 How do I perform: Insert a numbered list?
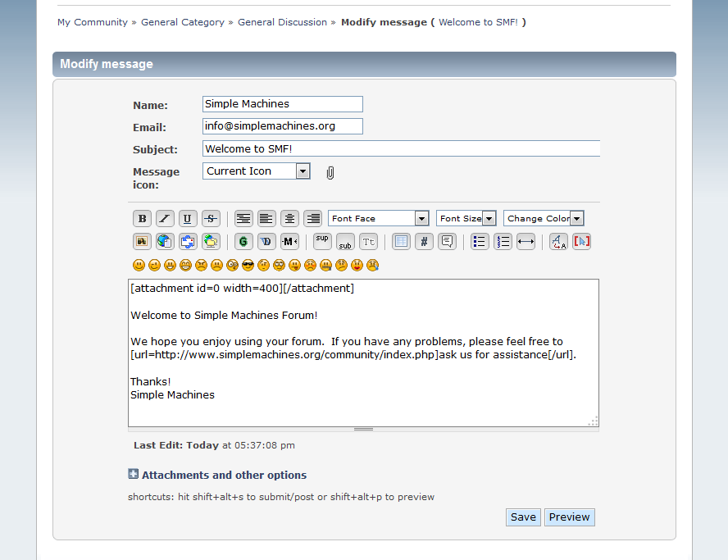[503, 241]
